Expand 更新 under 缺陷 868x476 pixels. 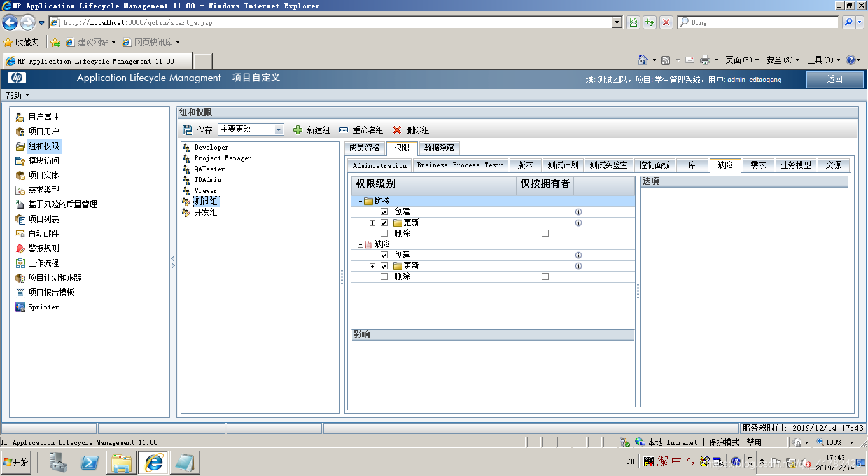(373, 266)
